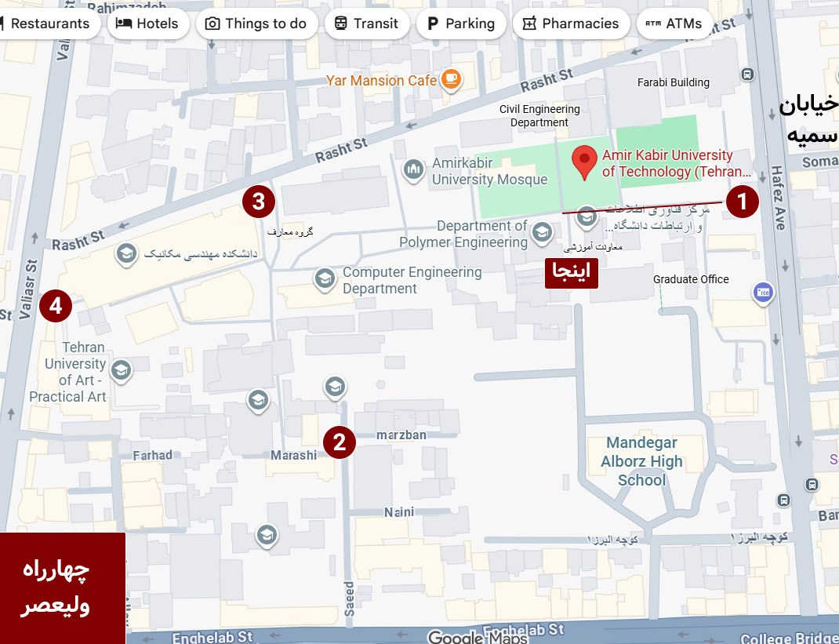Click the numbered marker 3 on Rasht St
Image resolution: width=839 pixels, height=644 pixels.
(259, 202)
